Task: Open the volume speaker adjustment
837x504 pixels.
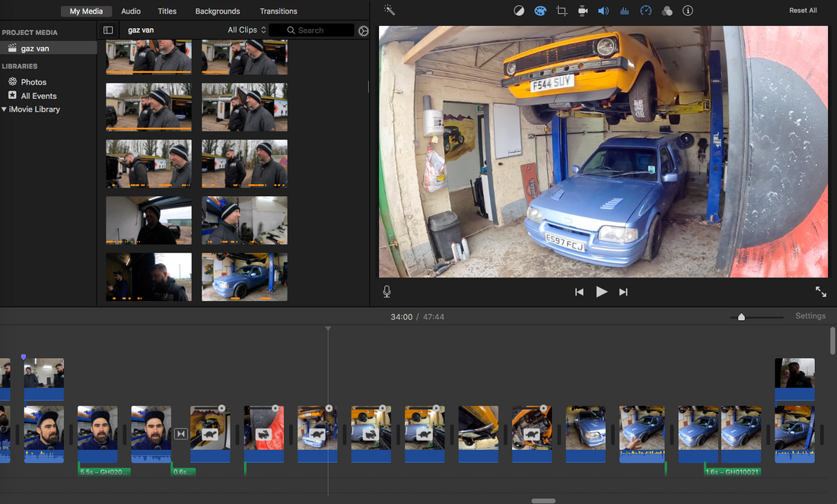Action: pos(603,11)
